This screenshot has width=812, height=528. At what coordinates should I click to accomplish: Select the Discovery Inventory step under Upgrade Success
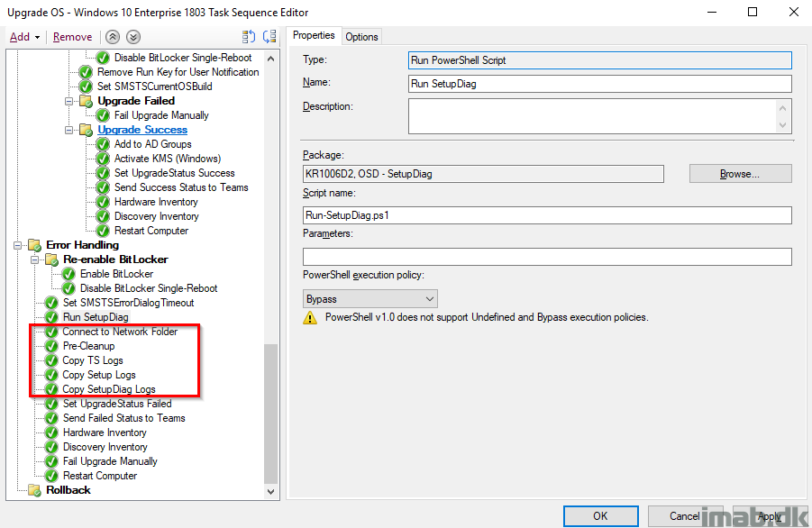coord(157,216)
